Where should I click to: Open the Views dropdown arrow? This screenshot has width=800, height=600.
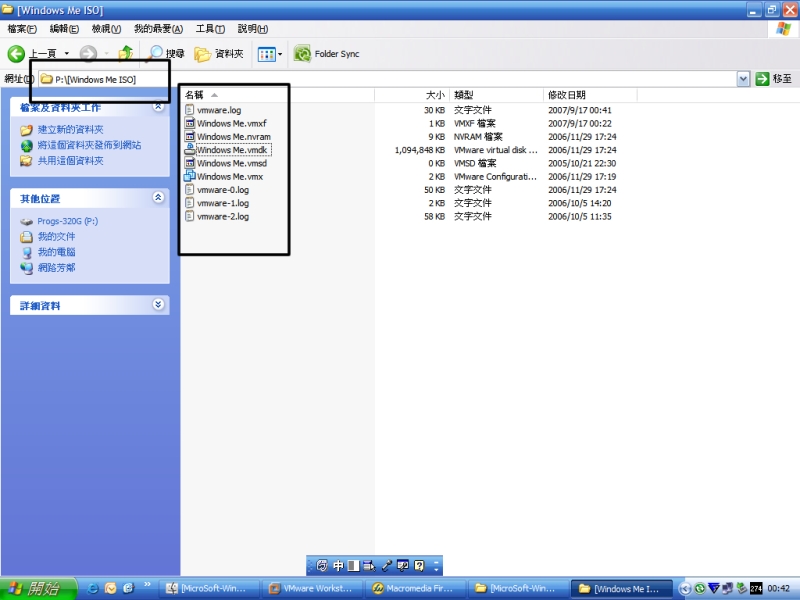tap(280, 54)
